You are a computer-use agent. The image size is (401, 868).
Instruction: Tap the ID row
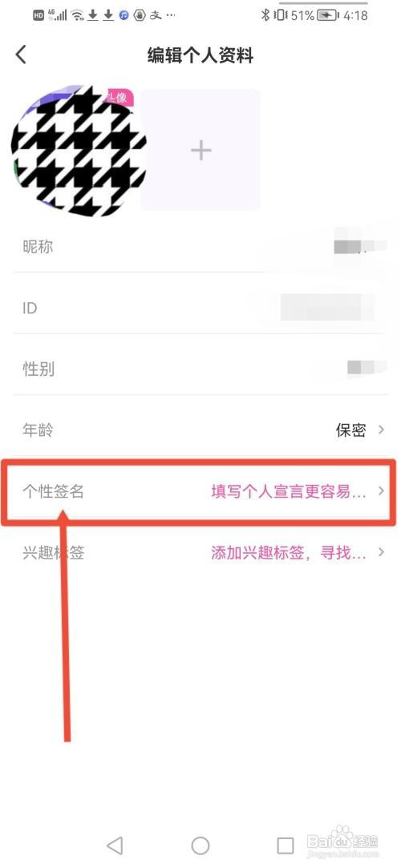coord(200,308)
